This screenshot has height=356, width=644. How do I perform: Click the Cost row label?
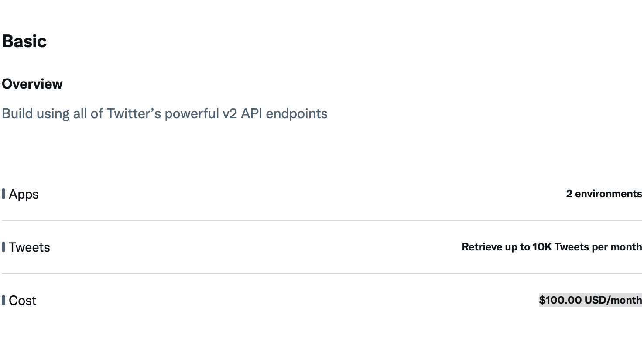click(23, 301)
